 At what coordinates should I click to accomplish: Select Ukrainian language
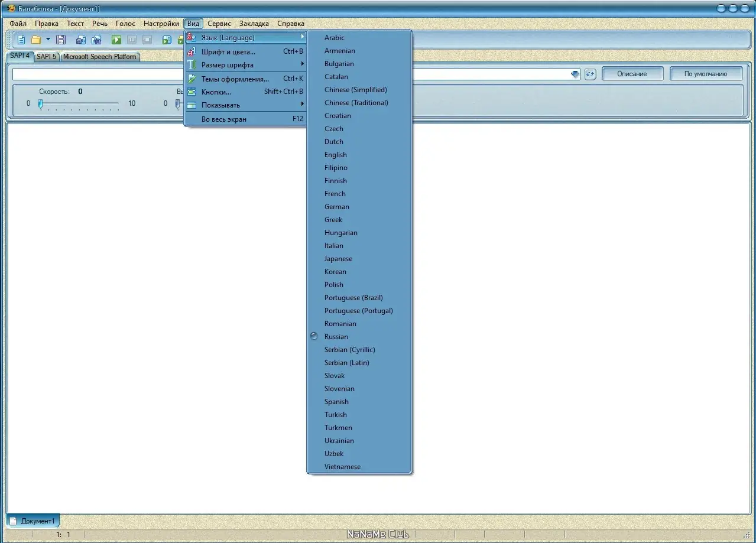(x=359, y=441)
